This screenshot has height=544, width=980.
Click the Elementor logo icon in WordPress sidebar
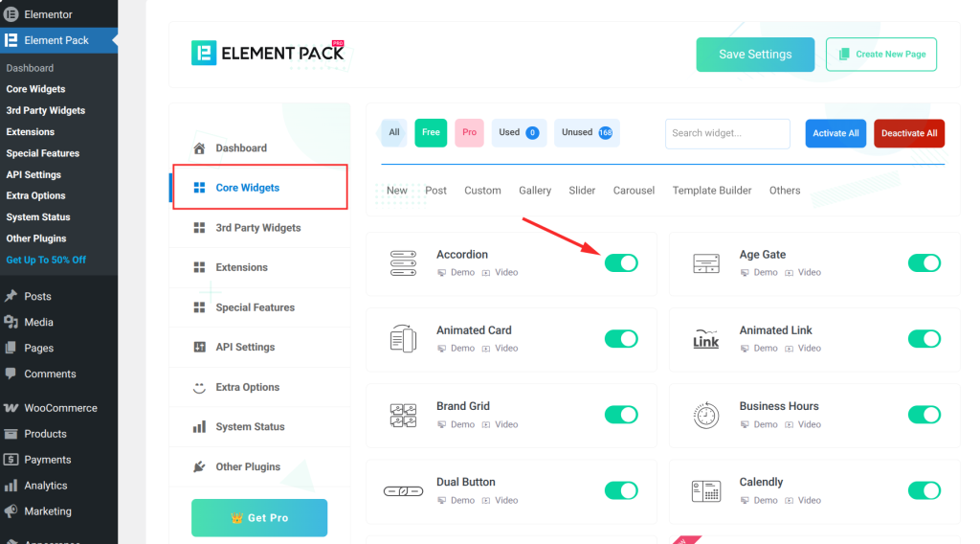[x=11, y=13]
